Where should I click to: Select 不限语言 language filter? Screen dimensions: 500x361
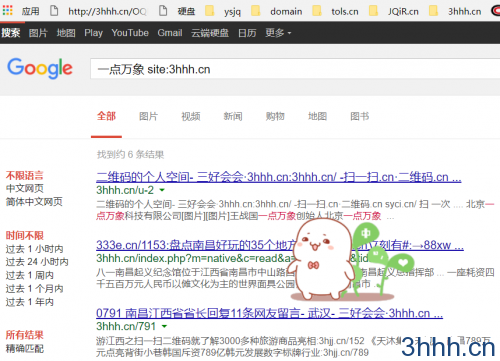pyautogui.click(x=25, y=175)
